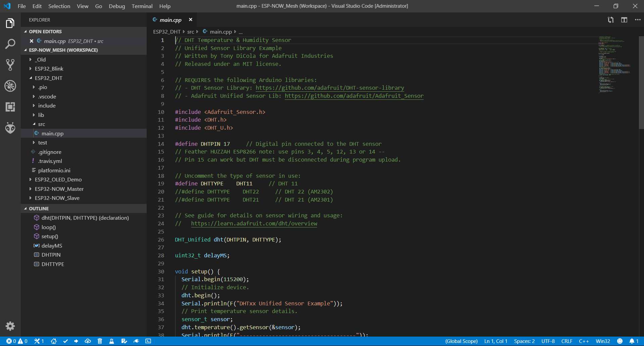
Task: Open platformio.ini in the explorer
Action: click(54, 171)
